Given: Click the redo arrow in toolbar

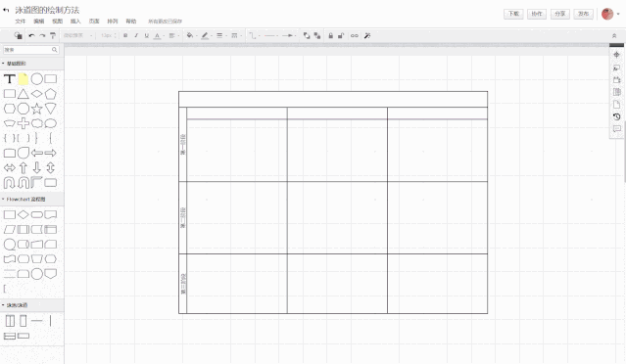Looking at the screenshot, I should pyautogui.click(x=42, y=36).
